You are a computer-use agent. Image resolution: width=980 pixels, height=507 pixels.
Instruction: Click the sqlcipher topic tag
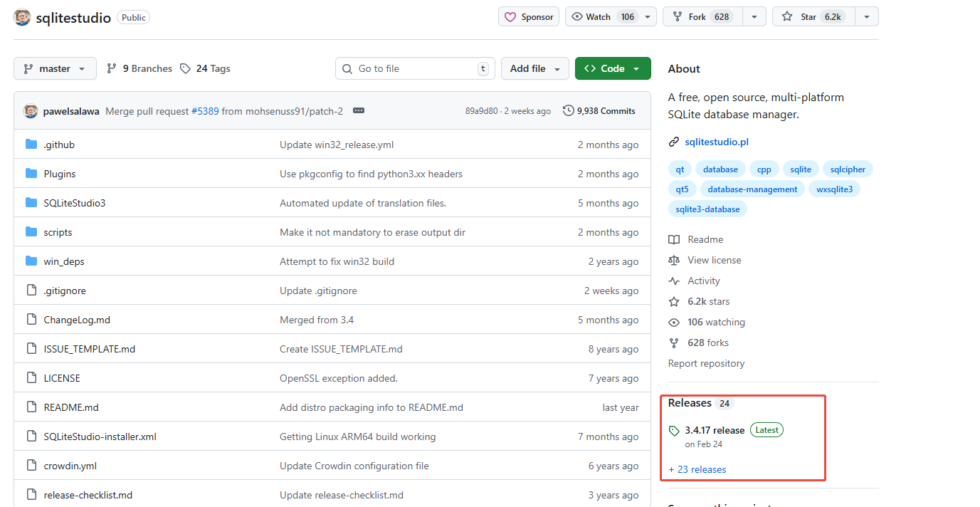click(848, 169)
